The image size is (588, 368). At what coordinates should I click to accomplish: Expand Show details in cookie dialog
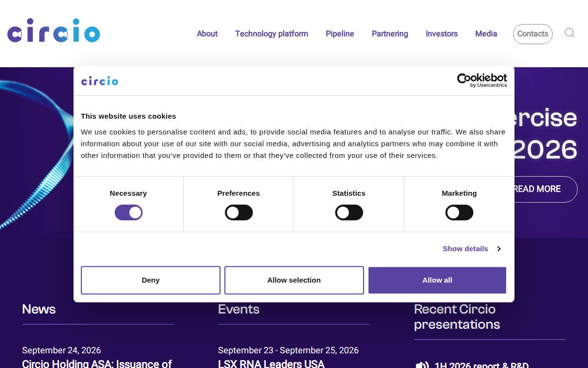click(x=471, y=249)
